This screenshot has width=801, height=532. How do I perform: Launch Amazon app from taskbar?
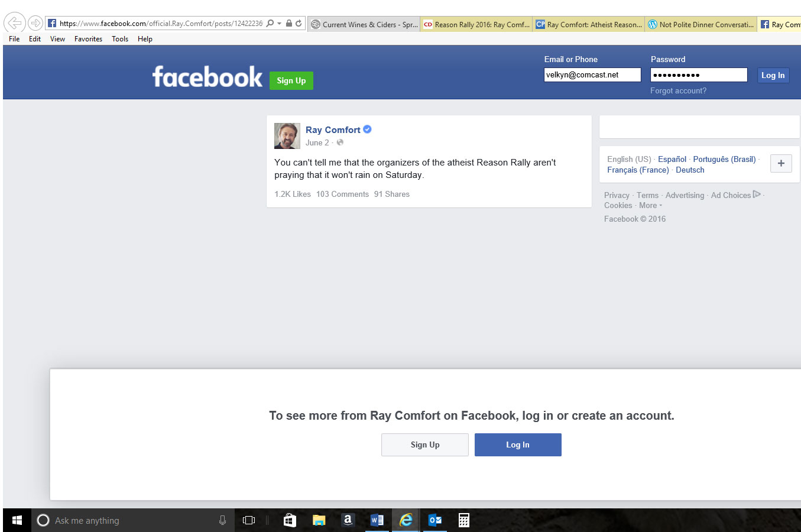(x=348, y=520)
